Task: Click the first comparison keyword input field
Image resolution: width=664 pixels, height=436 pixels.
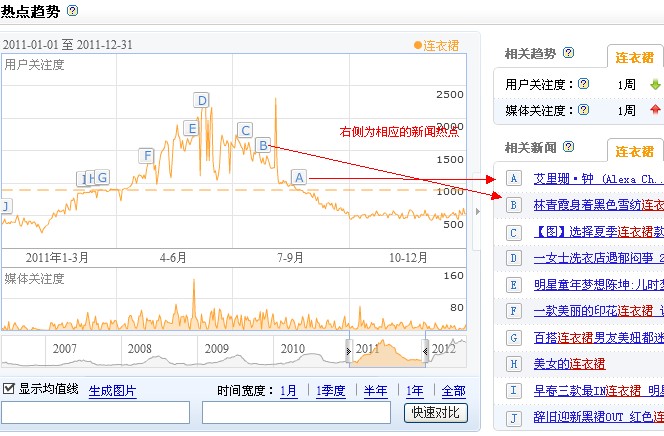Action: (x=95, y=412)
